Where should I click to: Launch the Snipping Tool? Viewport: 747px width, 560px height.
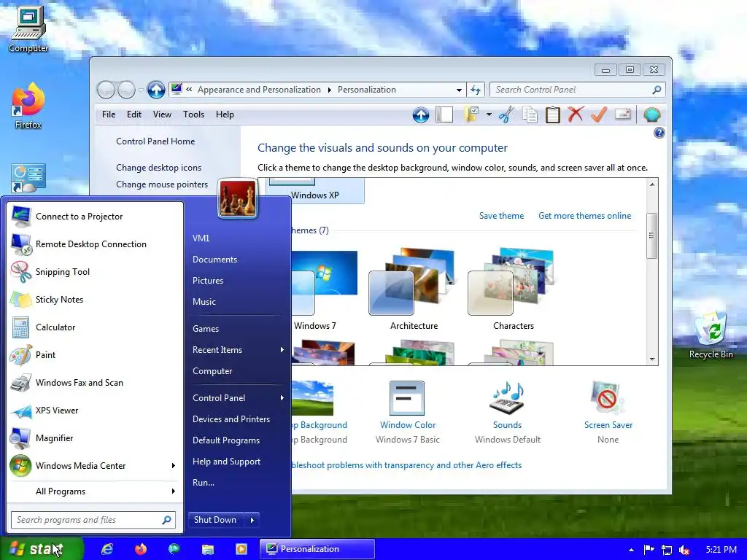(x=95, y=272)
